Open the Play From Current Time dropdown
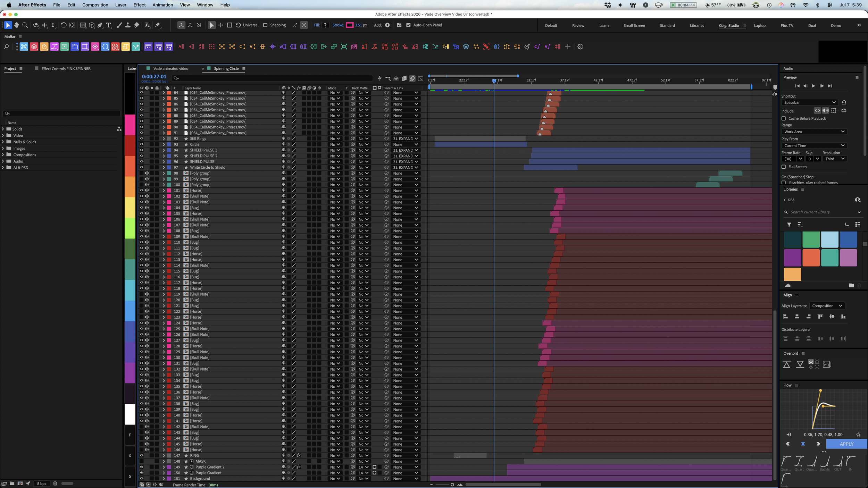The height and width of the screenshot is (488, 868). pyautogui.click(x=815, y=146)
